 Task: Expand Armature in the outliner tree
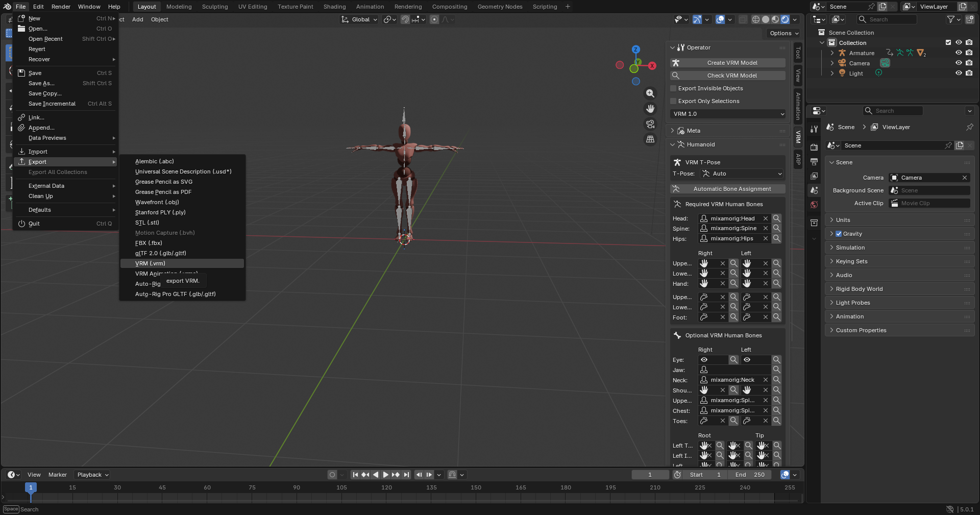pos(832,53)
